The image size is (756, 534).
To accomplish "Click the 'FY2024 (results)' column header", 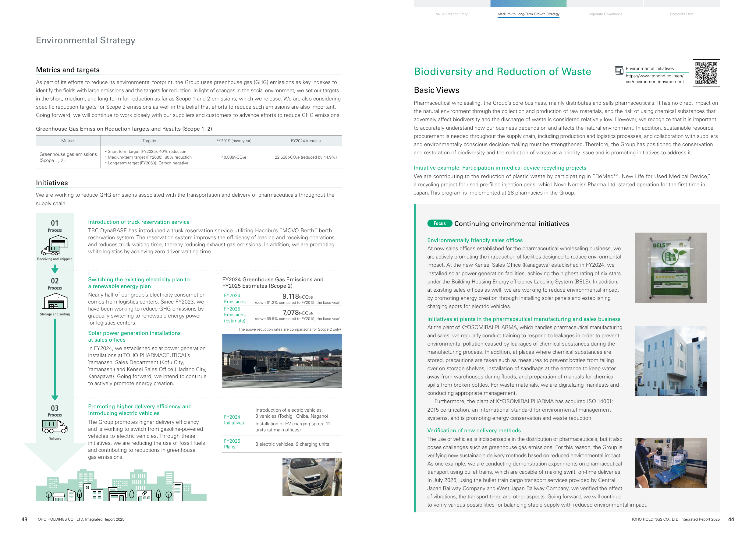I will 306,141.
